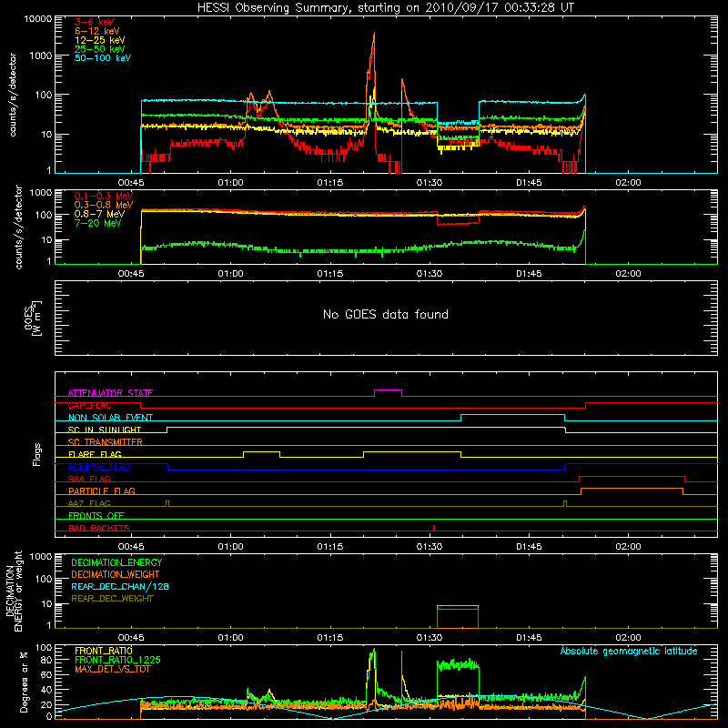Image resolution: width=728 pixels, height=728 pixels.
Task: Click the 0.3-0.8 MeV legend label
Action: click(104, 205)
